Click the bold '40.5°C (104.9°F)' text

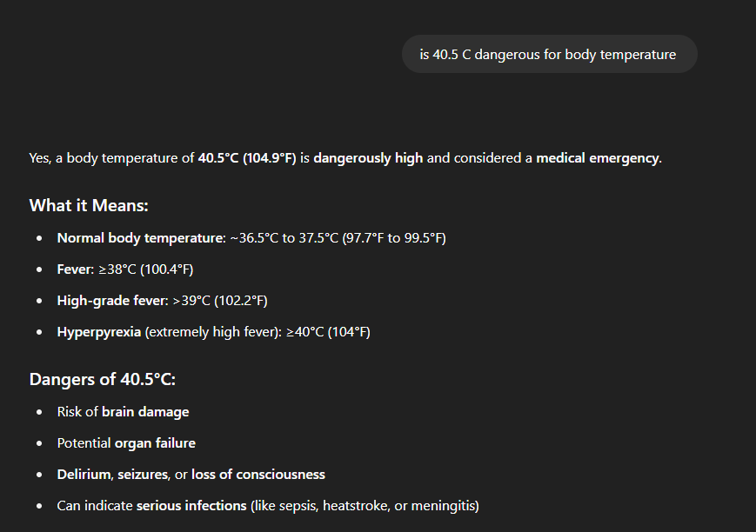tap(247, 158)
